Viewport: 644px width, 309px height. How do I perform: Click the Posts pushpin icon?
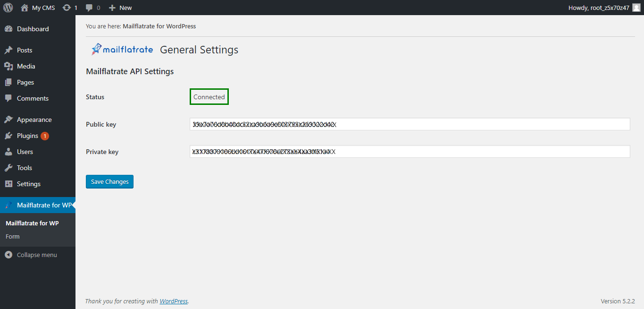[8, 50]
